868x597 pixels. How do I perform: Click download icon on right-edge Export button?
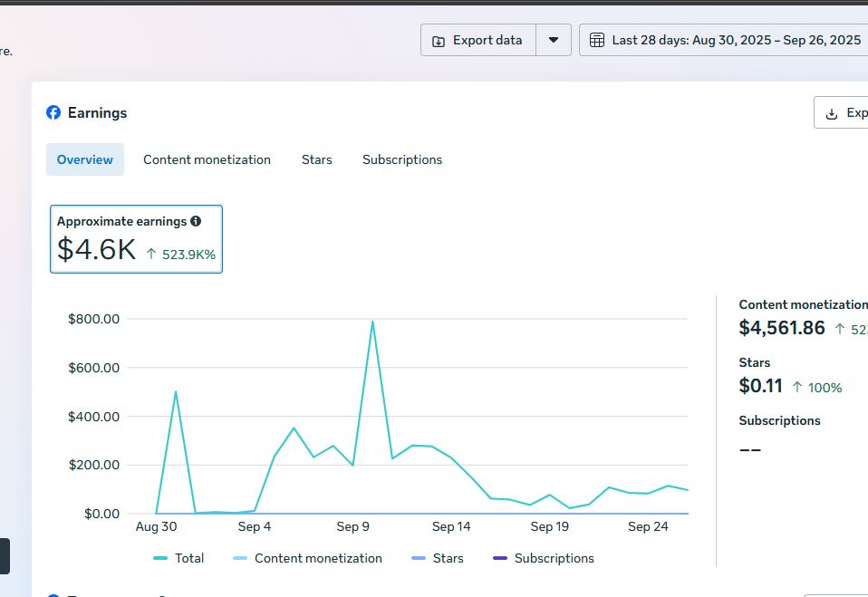point(832,113)
